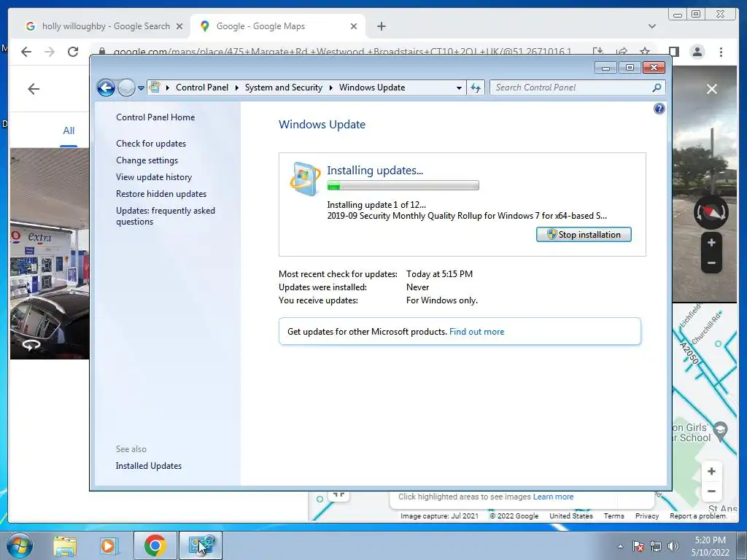Open the recent pages arrow in Control Panel
Image resolution: width=747 pixels, height=560 pixels.
tap(141, 88)
